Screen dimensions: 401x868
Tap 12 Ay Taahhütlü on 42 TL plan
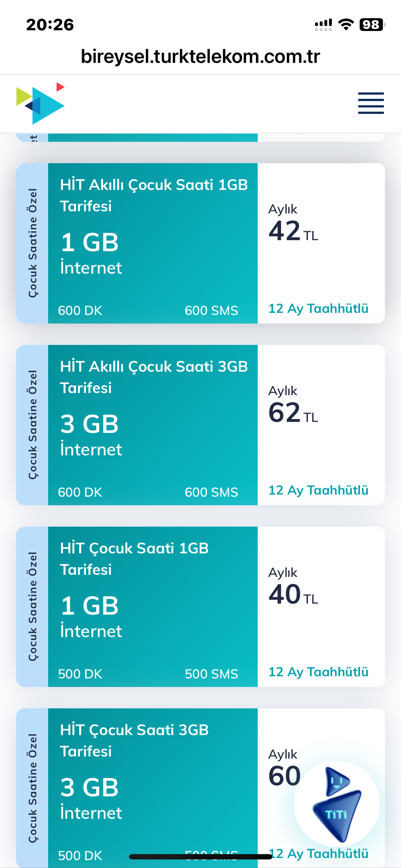click(x=318, y=309)
